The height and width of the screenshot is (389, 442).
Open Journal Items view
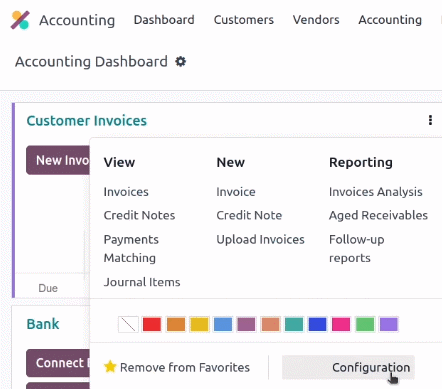142,282
